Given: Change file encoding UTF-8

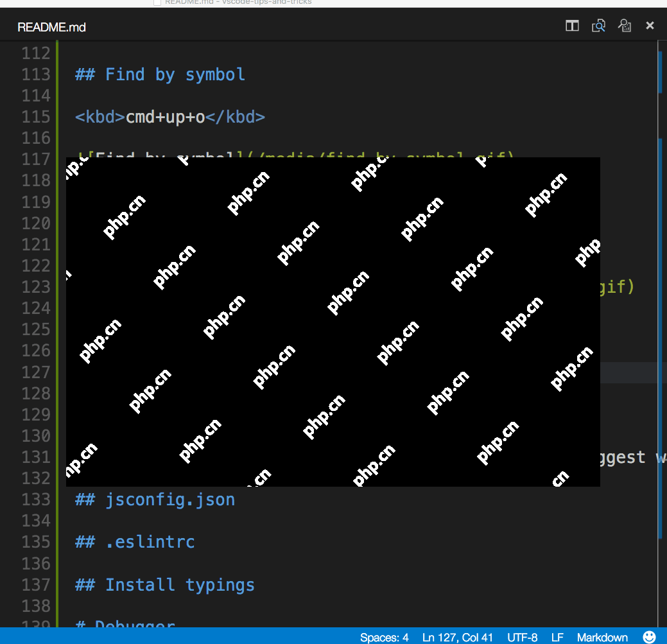Looking at the screenshot, I should point(522,637).
